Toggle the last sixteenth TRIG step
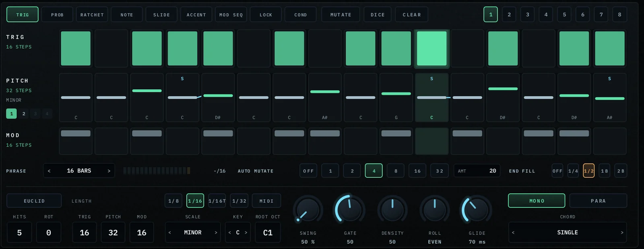The width and height of the screenshot is (644, 249). click(609, 48)
